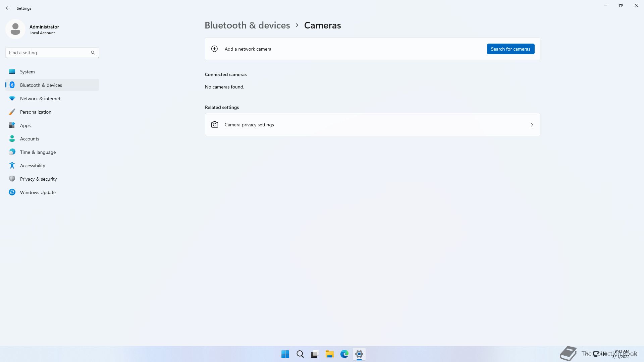Screen dimensions: 644x362
Task: Open Privacy & security category
Action: (38, 179)
